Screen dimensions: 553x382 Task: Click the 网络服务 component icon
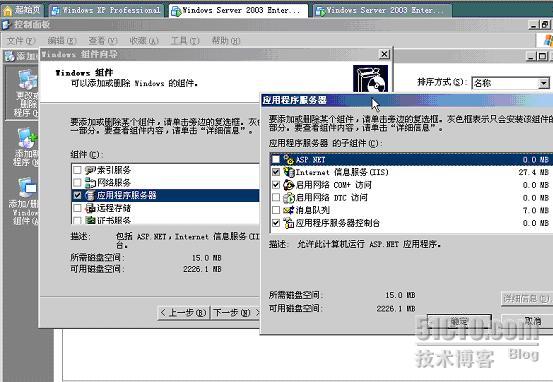[x=90, y=183]
